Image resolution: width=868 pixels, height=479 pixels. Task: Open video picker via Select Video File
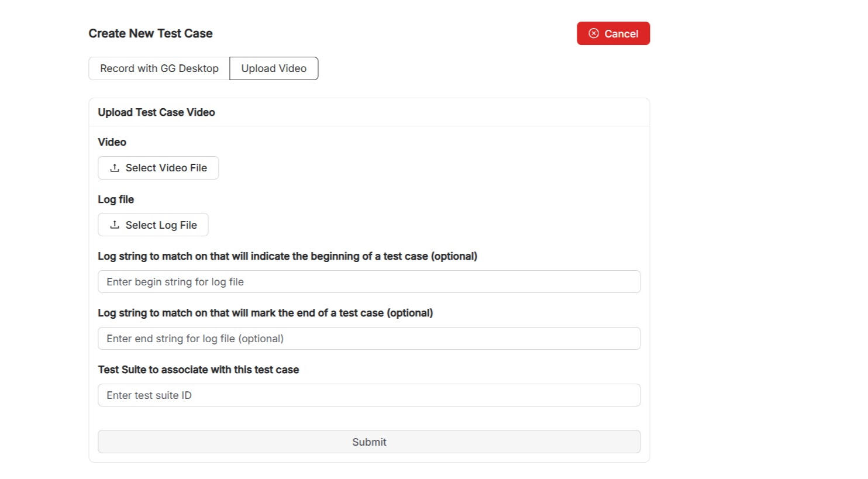(x=158, y=168)
